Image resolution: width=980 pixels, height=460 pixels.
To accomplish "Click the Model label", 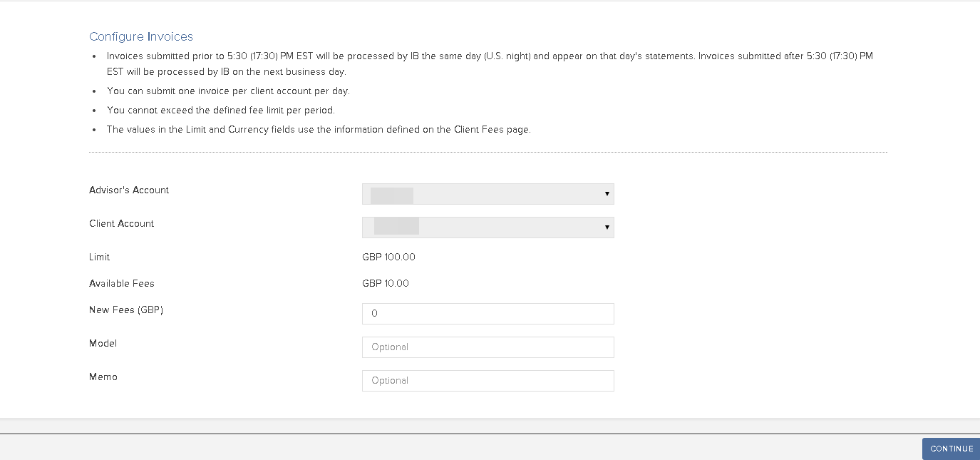I will (103, 343).
